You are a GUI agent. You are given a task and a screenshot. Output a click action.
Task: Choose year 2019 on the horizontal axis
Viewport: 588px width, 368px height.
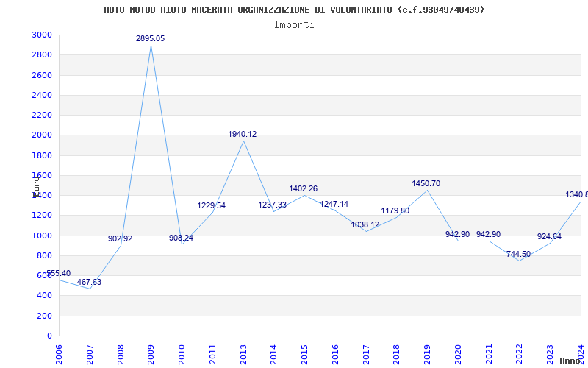pos(427,353)
